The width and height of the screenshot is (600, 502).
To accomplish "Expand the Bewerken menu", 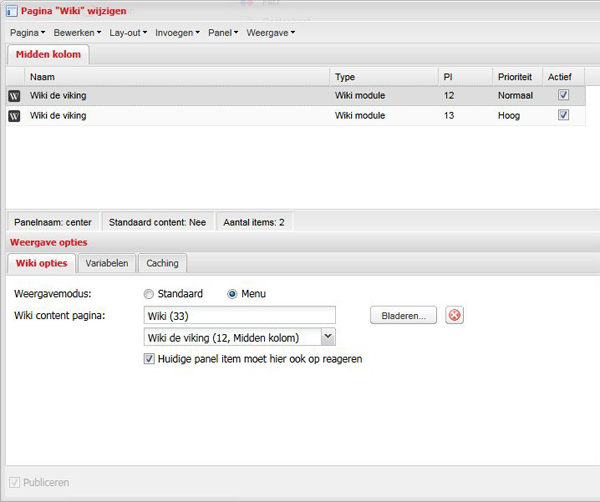I will (x=78, y=33).
